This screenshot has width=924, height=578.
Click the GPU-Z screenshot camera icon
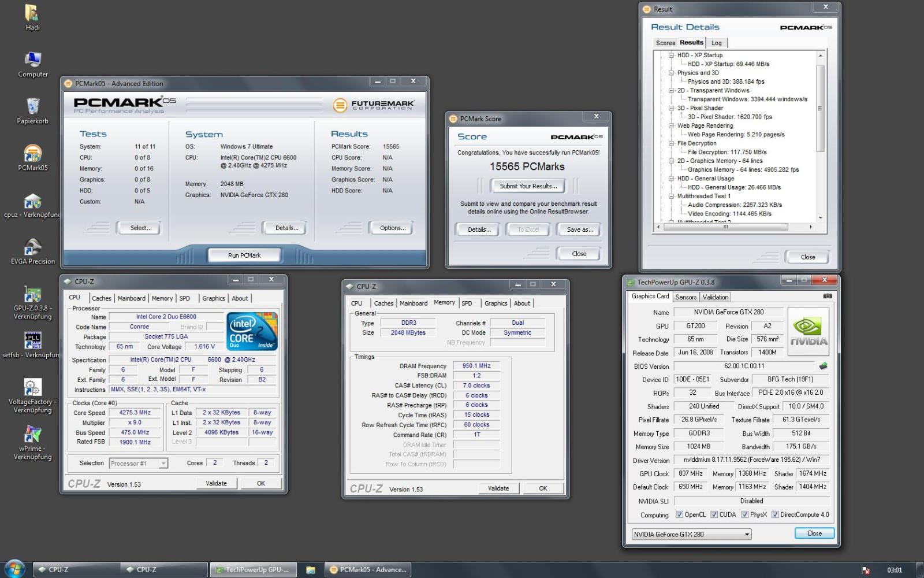(828, 296)
